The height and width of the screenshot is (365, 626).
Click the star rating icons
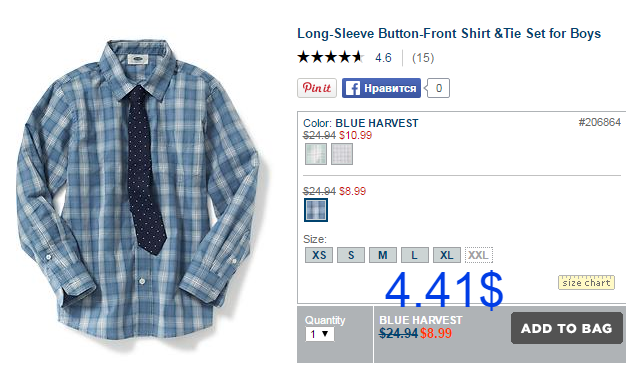(330, 57)
